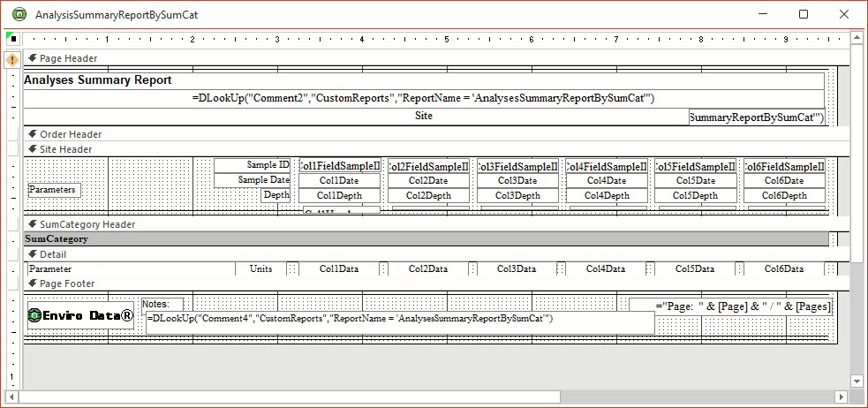Select the Col1Data field

(x=339, y=269)
